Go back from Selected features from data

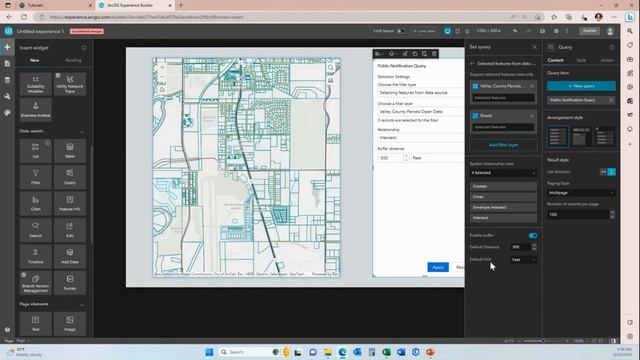(x=472, y=64)
